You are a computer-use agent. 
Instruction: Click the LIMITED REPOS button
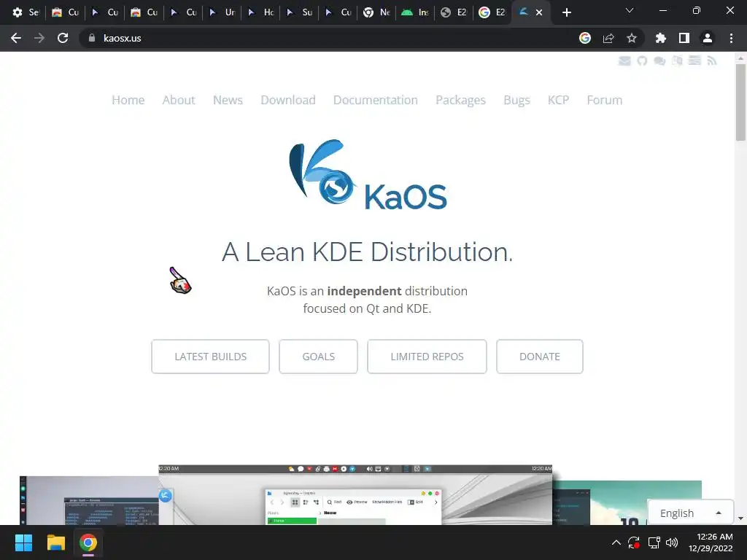click(427, 356)
